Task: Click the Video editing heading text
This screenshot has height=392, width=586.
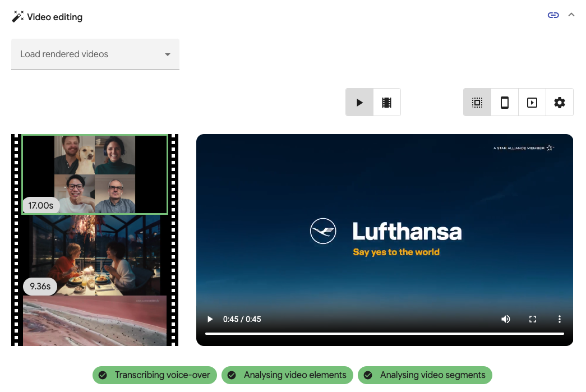Action: [x=55, y=17]
